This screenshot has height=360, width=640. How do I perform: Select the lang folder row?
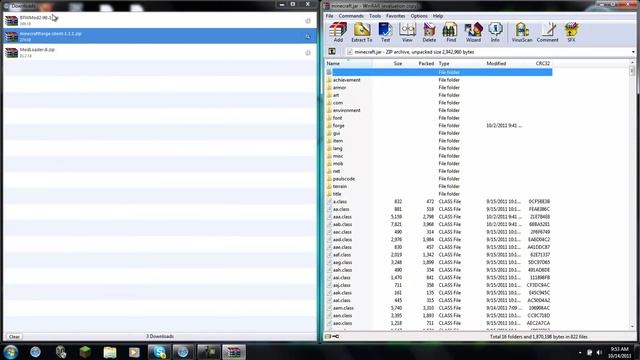(x=439, y=149)
